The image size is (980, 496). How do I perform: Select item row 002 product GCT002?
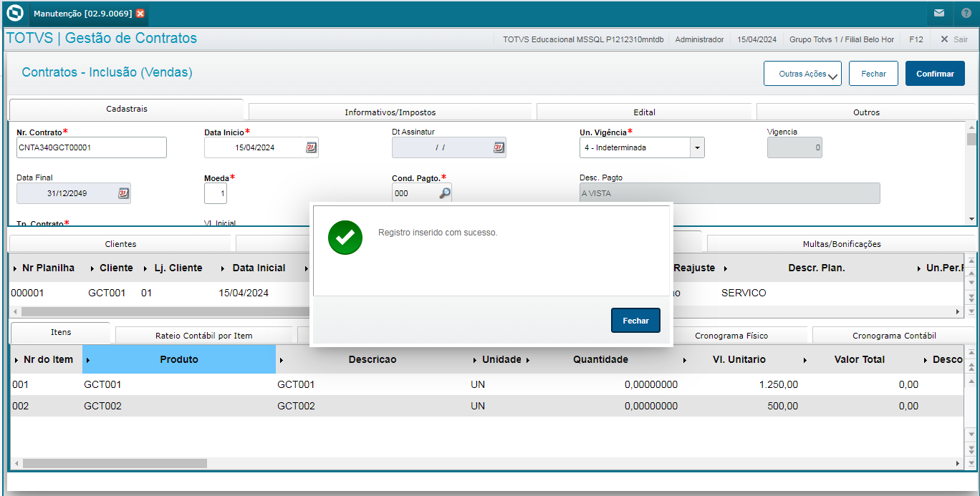point(486,406)
